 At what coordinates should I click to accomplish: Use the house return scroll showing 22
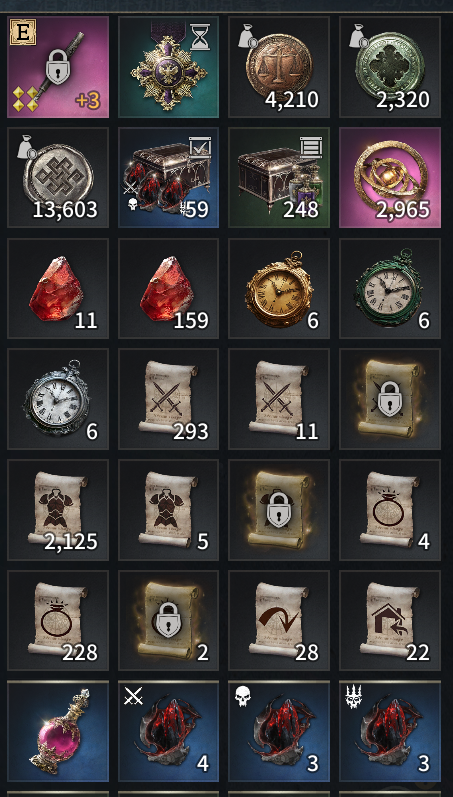390,621
